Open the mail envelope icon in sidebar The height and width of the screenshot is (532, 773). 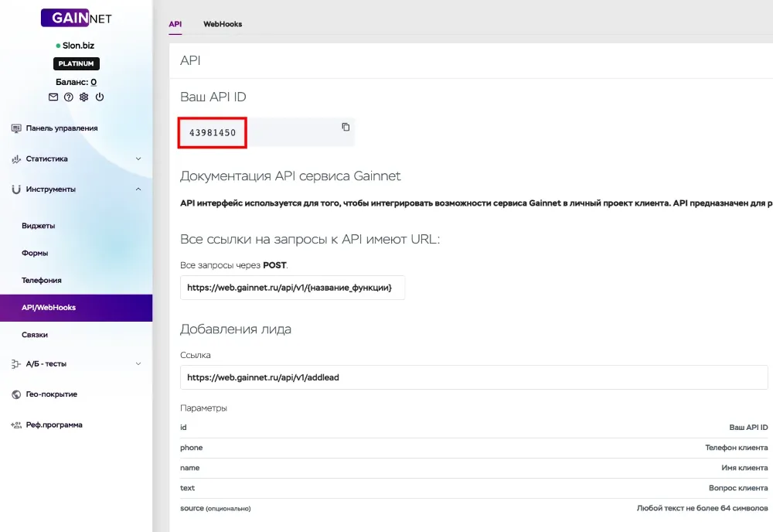(x=53, y=97)
